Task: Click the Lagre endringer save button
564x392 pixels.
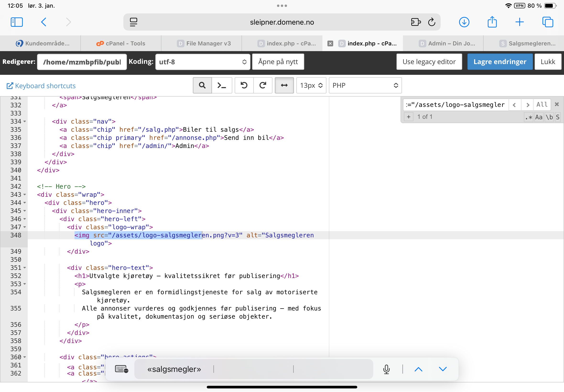Action: 500,62
